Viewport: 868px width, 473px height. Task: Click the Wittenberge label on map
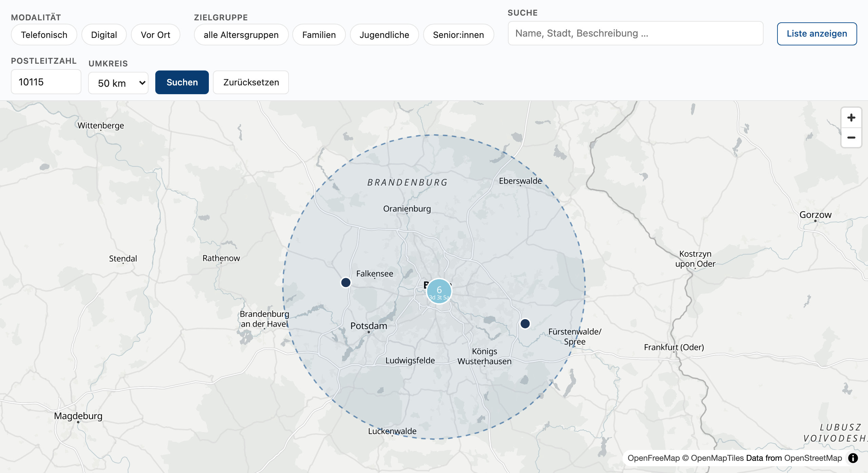point(101,125)
